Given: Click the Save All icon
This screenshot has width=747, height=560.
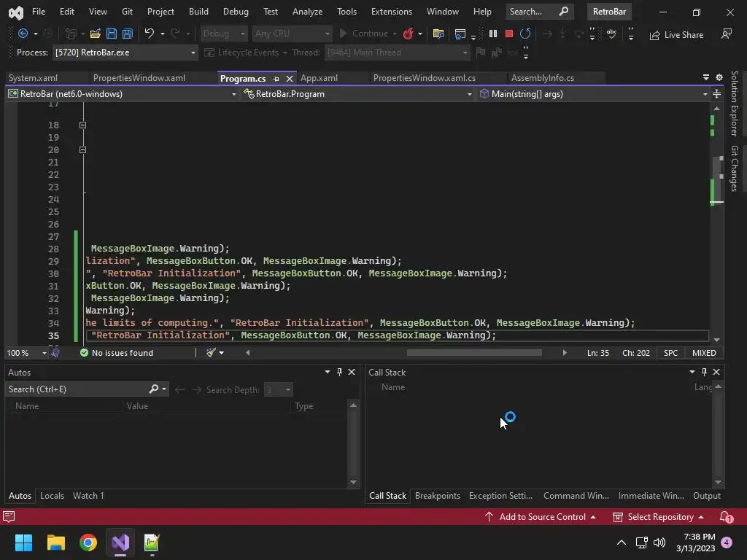Looking at the screenshot, I should coord(127,34).
